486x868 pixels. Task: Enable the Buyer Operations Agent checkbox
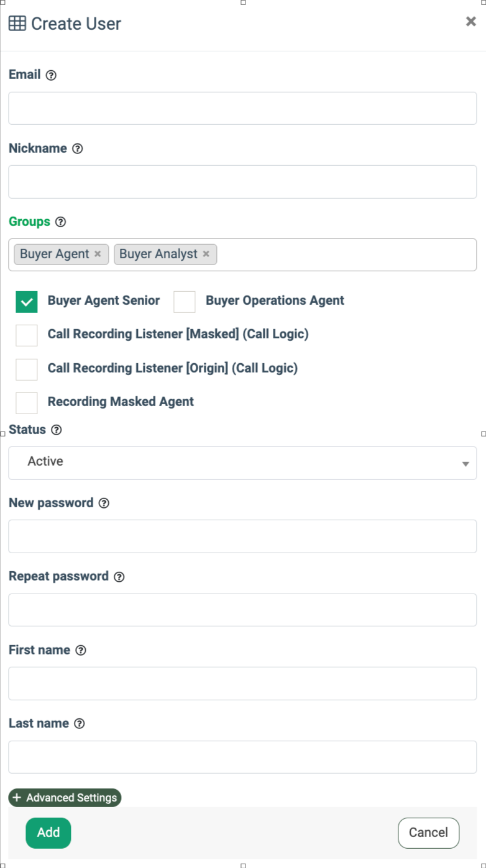pyautogui.click(x=185, y=302)
